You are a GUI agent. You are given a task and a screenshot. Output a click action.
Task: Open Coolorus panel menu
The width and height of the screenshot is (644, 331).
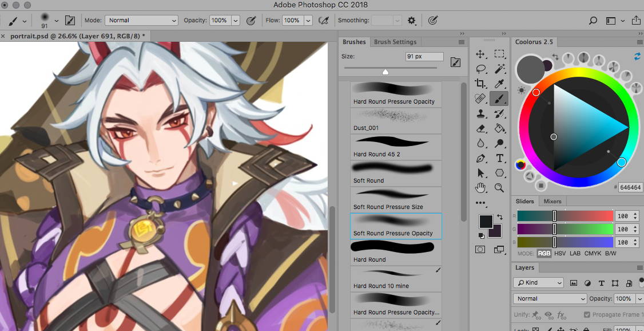[639, 42]
